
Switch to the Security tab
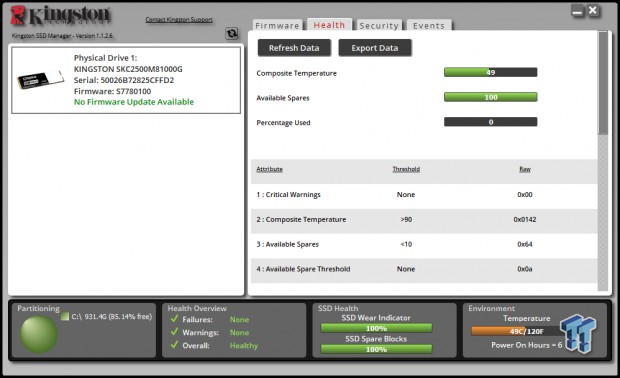click(x=379, y=25)
